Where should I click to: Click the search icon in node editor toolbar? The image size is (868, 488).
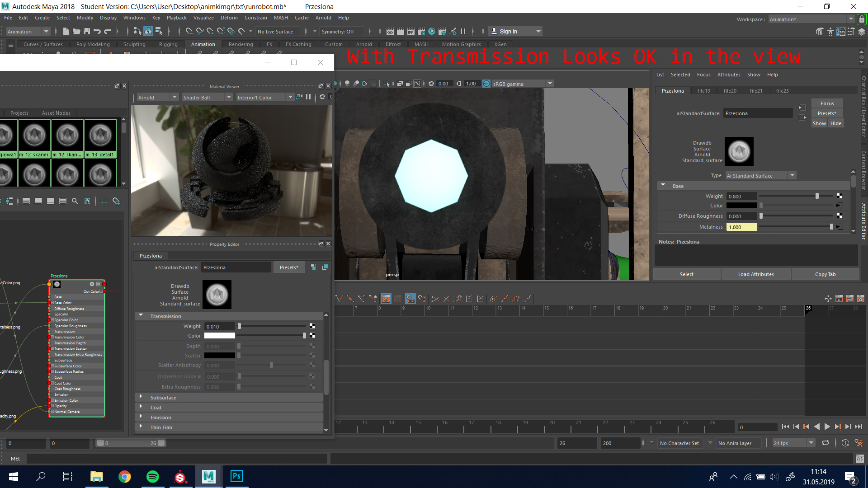coord(75,202)
